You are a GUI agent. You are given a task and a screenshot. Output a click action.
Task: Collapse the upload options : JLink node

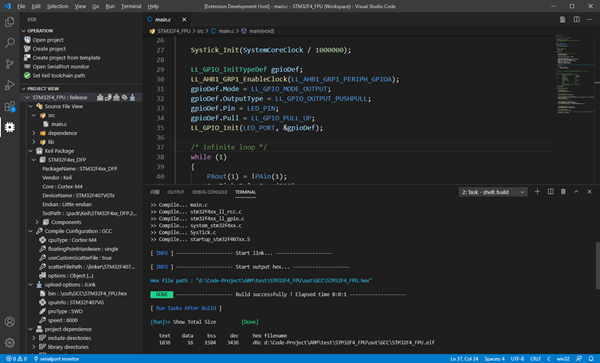[31, 285]
